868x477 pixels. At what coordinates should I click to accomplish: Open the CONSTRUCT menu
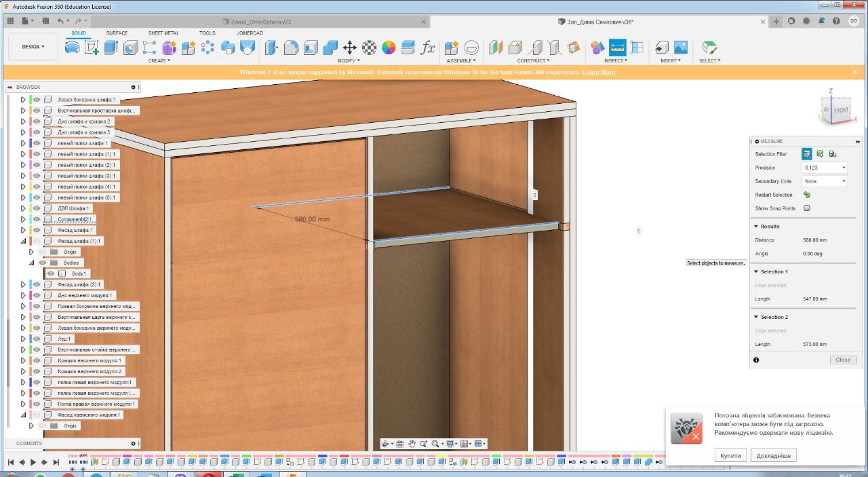coord(534,60)
